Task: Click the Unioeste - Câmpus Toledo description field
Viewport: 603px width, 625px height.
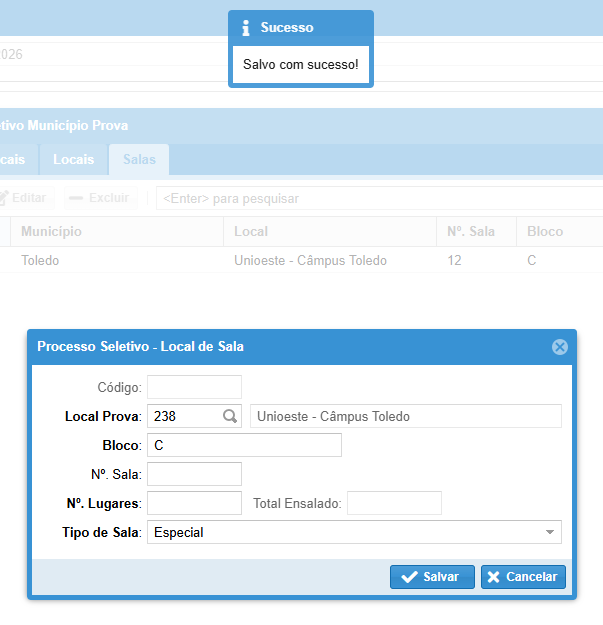Action: [405, 416]
